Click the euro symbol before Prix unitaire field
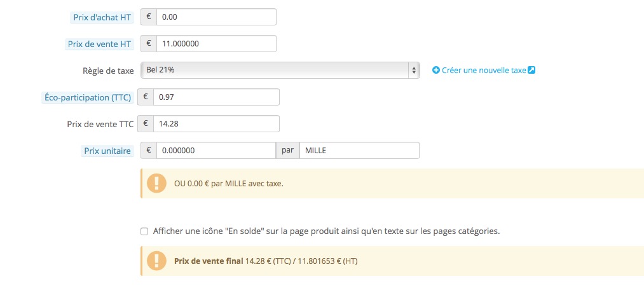Viewport: 644px width, 288px height. tap(149, 151)
